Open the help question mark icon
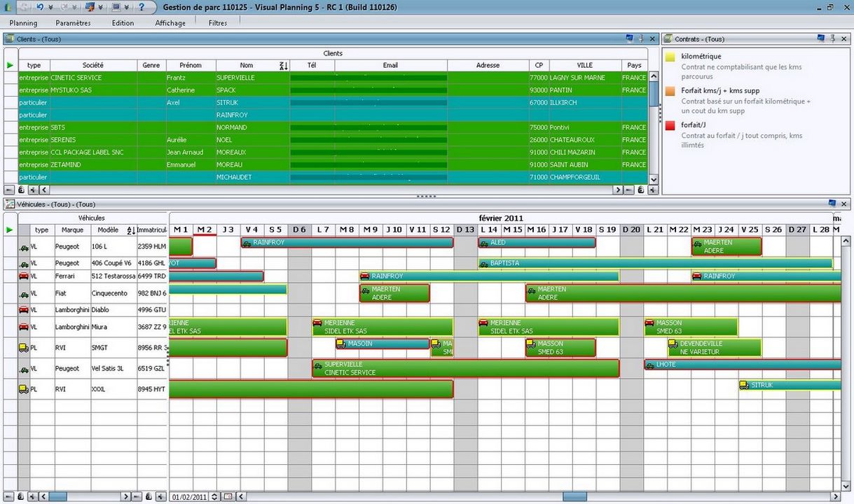This screenshot has height=504, width=854. point(142,6)
